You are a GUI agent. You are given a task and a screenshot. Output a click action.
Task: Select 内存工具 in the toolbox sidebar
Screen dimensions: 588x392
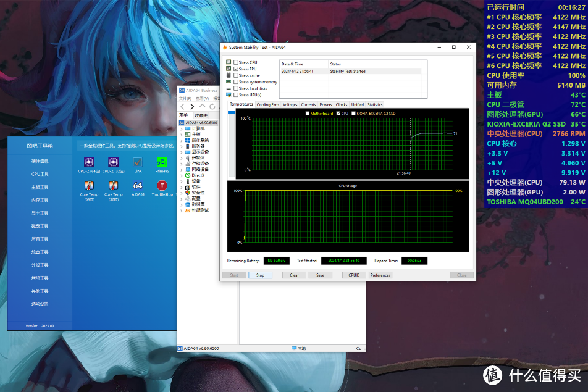[40, 200]
